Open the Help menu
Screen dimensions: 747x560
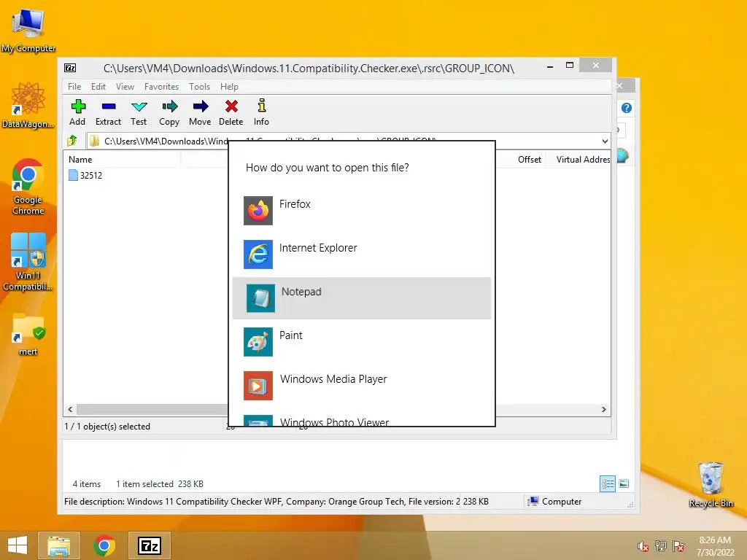coord(229,87)
